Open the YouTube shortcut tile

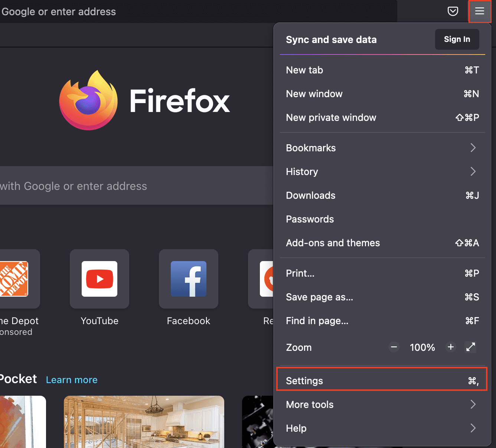click(99, 279)
